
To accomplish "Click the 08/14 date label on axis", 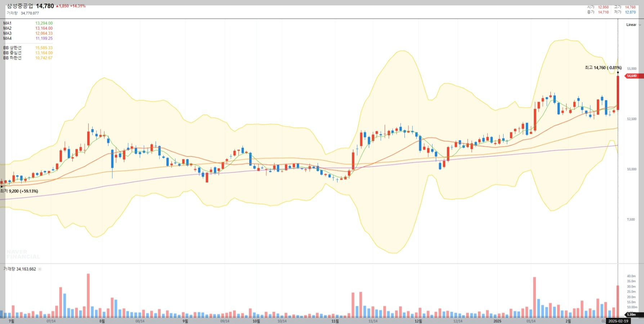I will tap(140, 321).
